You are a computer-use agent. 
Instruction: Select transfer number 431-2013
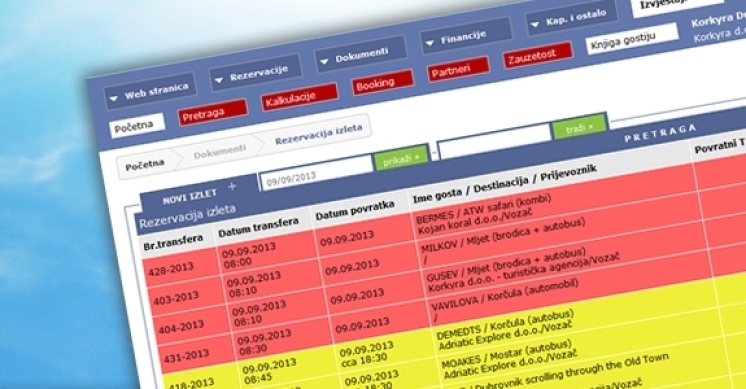tap(186, 356)
